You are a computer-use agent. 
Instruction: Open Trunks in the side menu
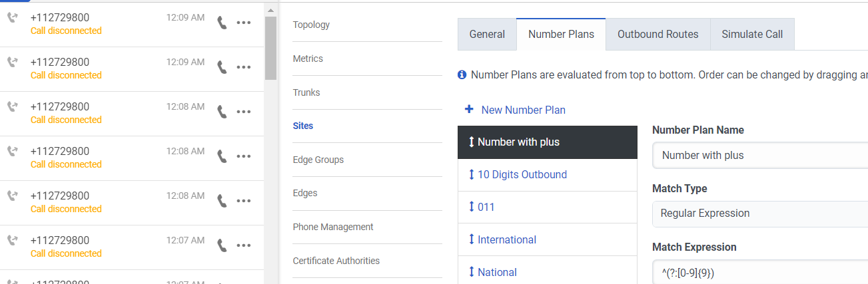(x=306, y=92)
